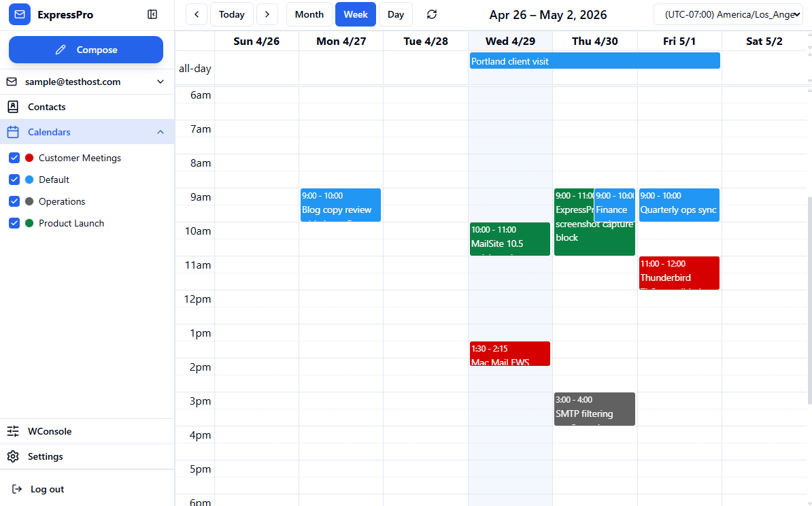Open the MailSite 10.5 event on Wednesday
The width and height of the screenshot is (812, 506).
(x=510, y=239)
